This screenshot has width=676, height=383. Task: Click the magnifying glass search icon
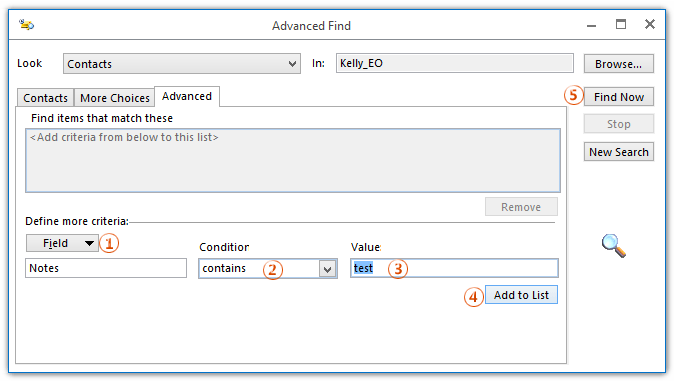coord(613,246)
